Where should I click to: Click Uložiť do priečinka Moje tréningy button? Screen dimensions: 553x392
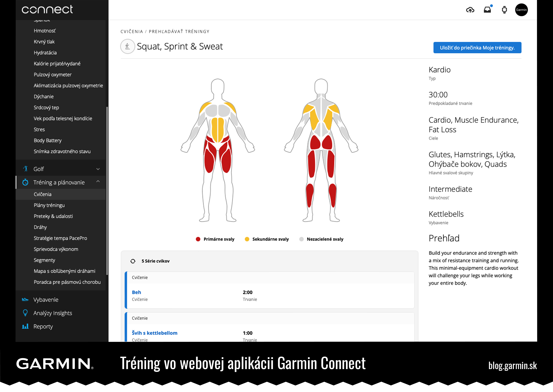click(477, 48)
